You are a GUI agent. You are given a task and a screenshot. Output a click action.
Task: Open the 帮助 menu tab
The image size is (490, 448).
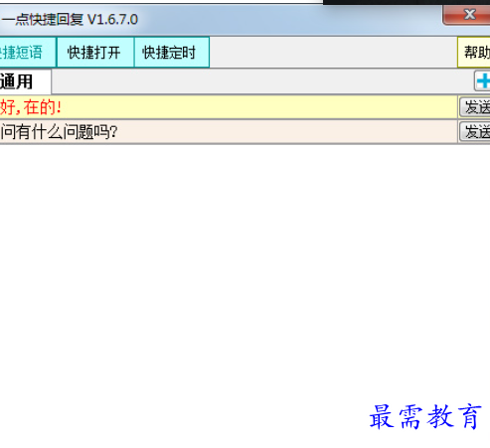point(474,53)
